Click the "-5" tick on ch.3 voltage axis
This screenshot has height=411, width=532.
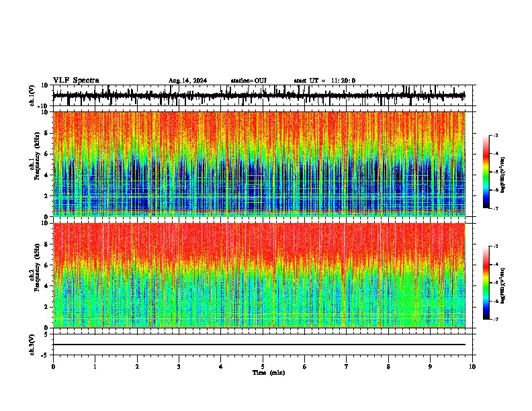pos(45,355)
